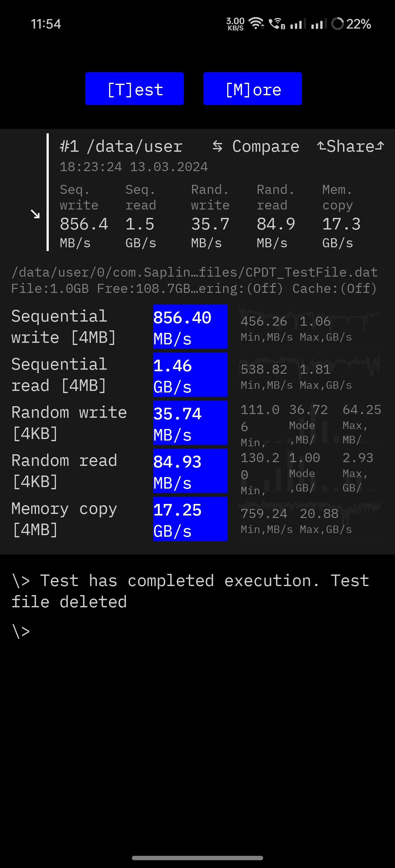Collapse result #1 with diagonal arrow
Screen dimensions: 395x868
click(x=35, y=214)
